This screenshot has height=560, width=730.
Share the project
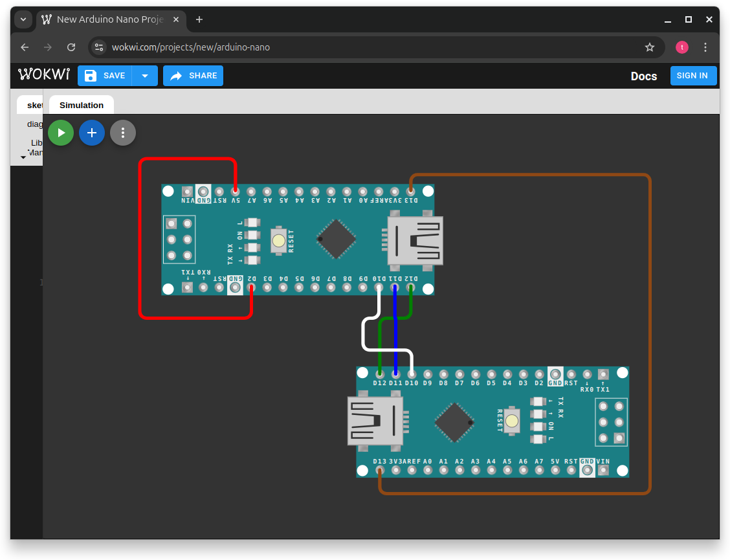click(193, 76)
